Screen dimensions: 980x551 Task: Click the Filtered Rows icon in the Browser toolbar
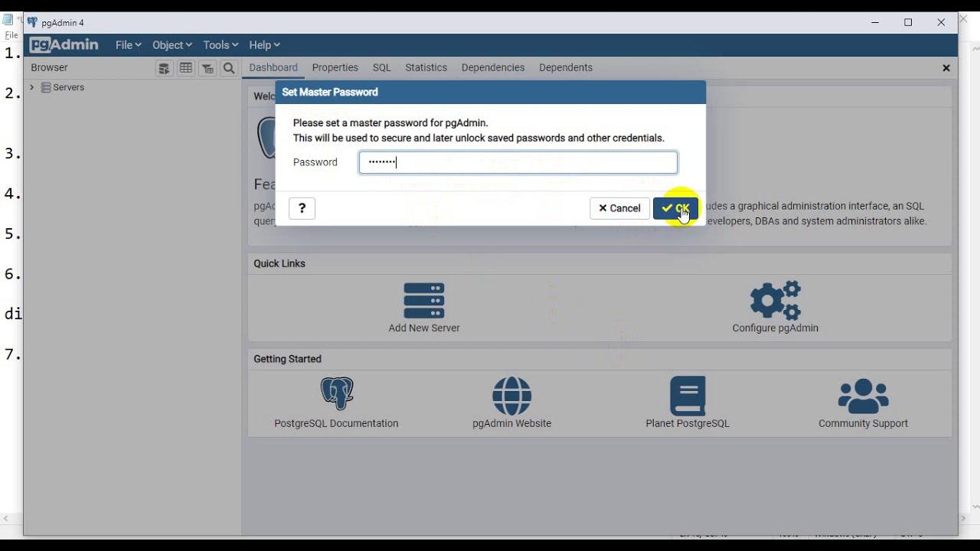(x=207, y=68)
